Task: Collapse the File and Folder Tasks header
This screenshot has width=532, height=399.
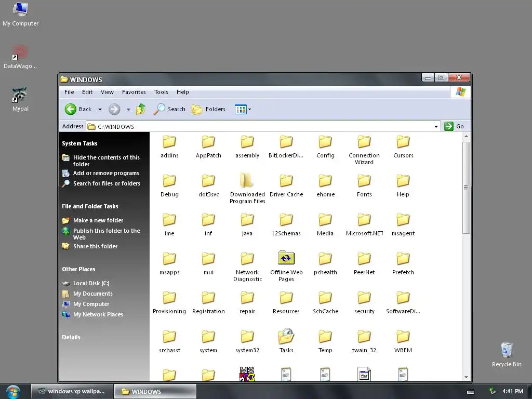Action: [90, 206]
